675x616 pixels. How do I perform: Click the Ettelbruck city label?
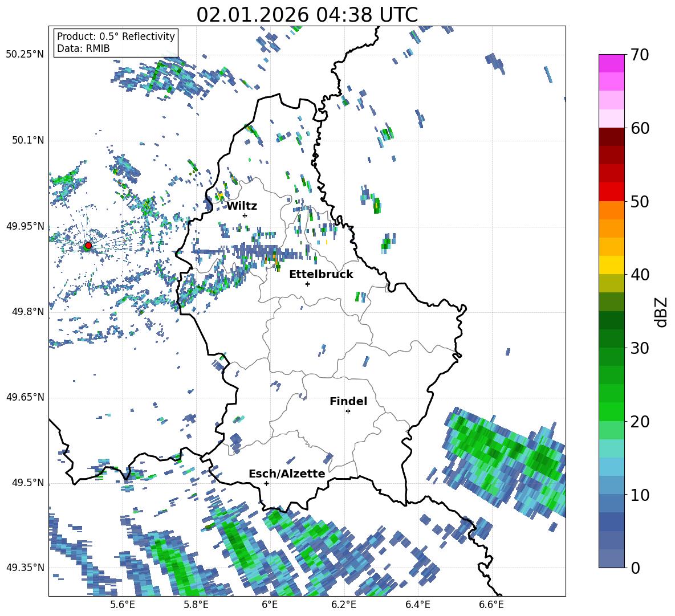click(x=321, y=275)
